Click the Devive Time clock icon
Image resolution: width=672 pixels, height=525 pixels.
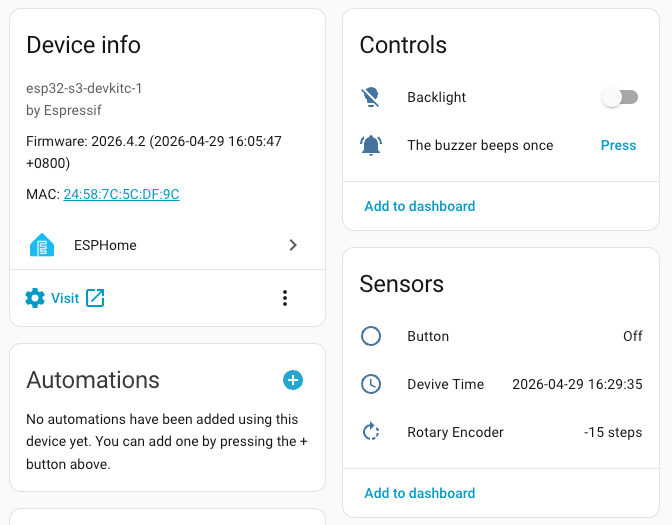371,384
